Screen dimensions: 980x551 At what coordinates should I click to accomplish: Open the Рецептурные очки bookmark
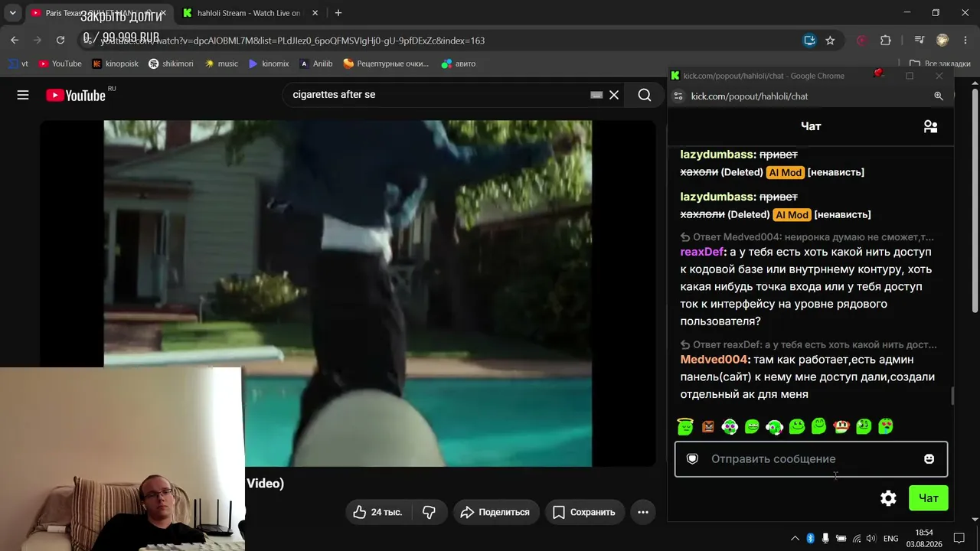coord(386,64)
